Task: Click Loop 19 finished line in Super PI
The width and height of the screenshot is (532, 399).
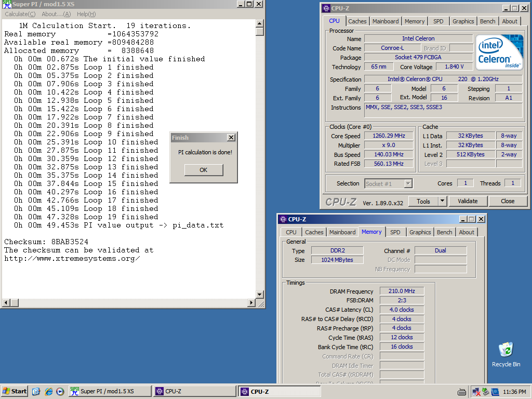Action: tap(86, 217)
